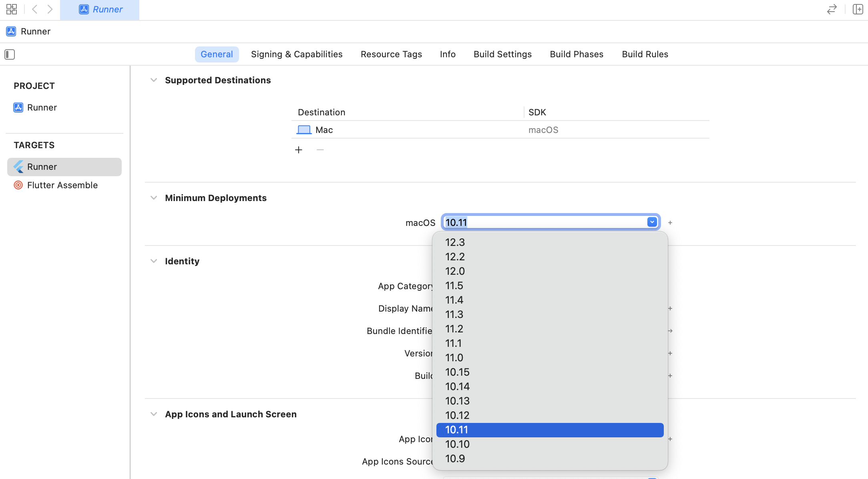Select version 12.3 in dropdown list
Viewport: 868px width, 479px height.
[x=455, y=242]
